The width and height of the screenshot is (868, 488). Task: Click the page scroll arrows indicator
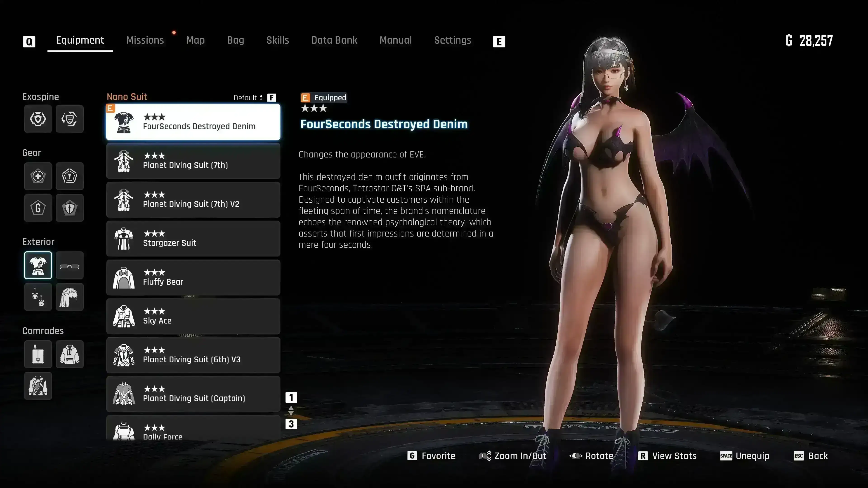pyautogui.click(x=291, y=411)
